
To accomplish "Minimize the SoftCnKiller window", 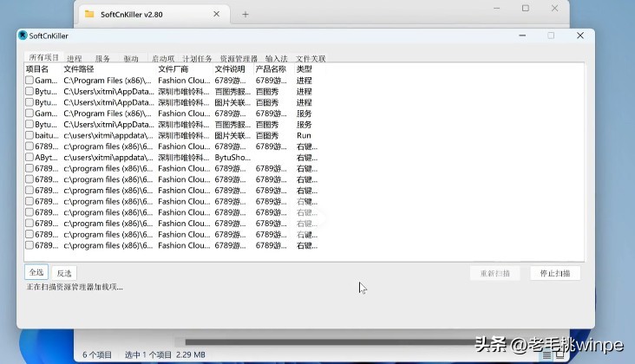I will pyautogui.click(x=521, y=36).
